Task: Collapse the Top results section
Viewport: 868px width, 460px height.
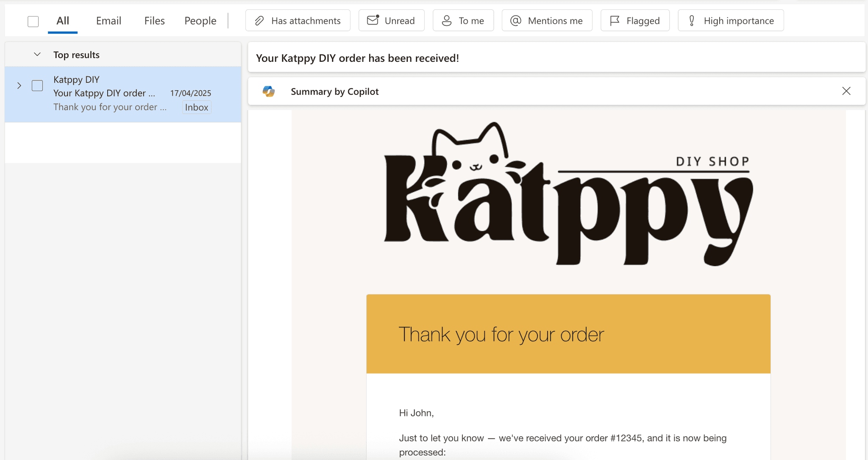Action: 37,54
